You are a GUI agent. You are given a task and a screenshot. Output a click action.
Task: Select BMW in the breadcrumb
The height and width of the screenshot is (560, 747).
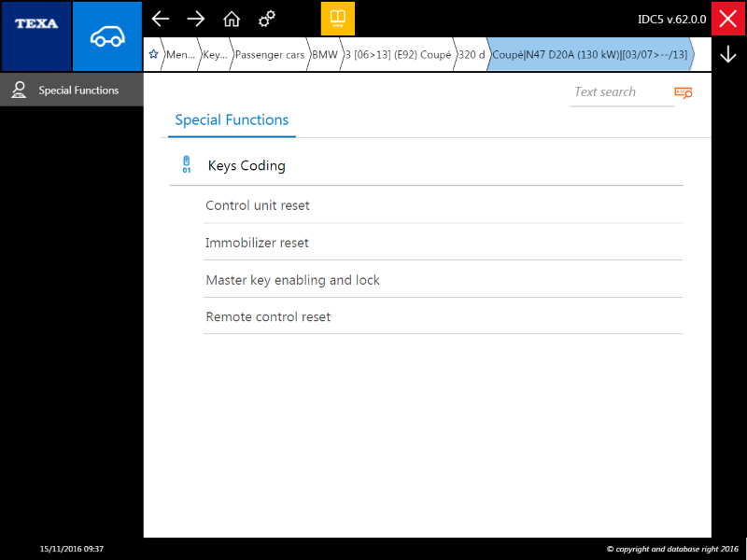(324, 54)
